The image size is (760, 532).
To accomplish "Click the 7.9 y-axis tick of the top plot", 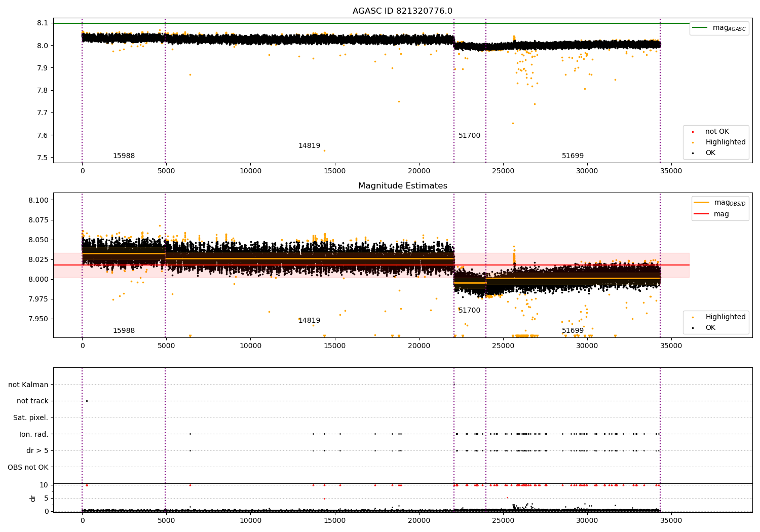I will [42, 68].
